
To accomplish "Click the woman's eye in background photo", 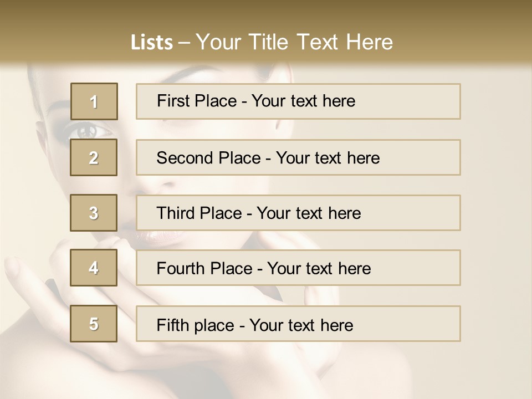I will 86,131.
